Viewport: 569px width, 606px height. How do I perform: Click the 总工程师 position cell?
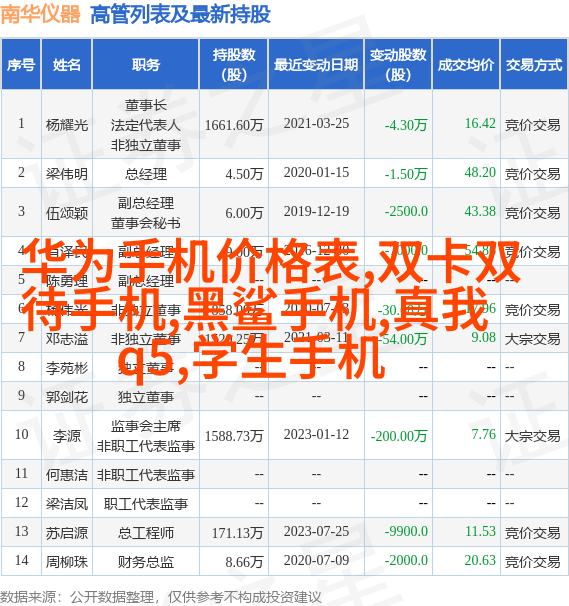(x=146, y=533)
